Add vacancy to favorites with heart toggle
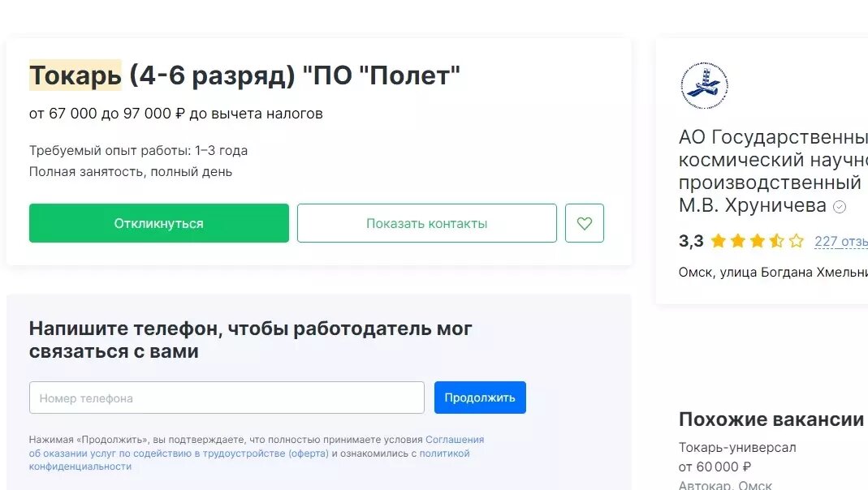The height and width of the screenshot is (490, 868). 584,222
